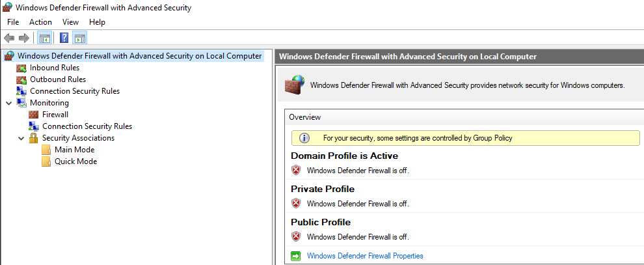Select the Security Associations node label
The width and height of the screenshot is (644, 265).
click(79, 138)
